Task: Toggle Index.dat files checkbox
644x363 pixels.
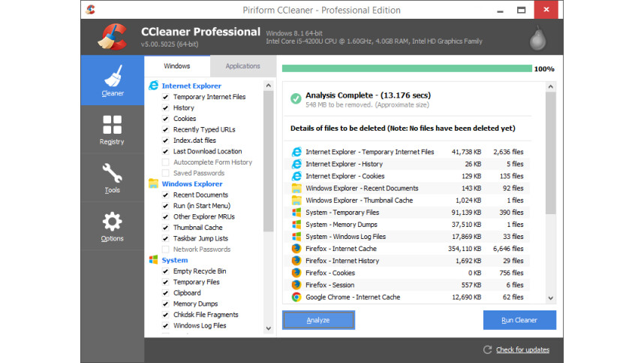Action: [166, 141]
